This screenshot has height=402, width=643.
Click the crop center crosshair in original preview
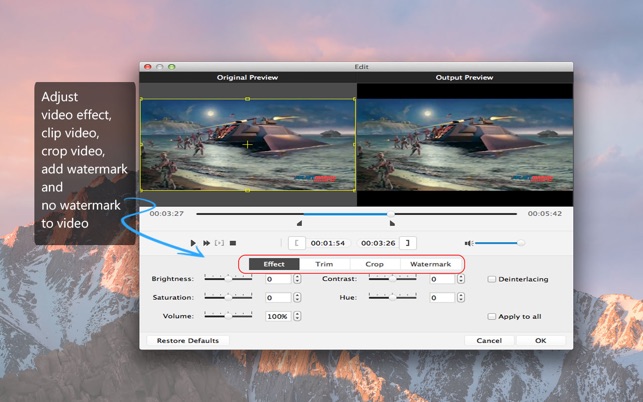(247, 145)
